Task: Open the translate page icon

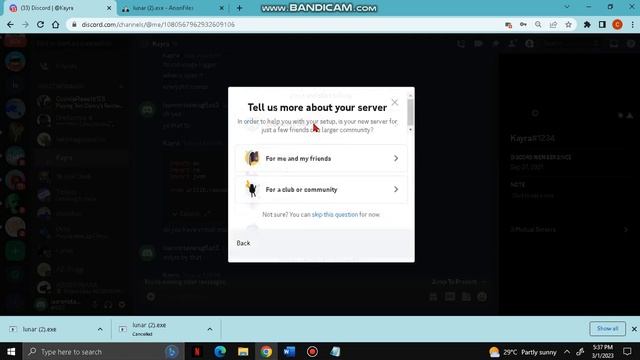Action: (x=508, y=24)
